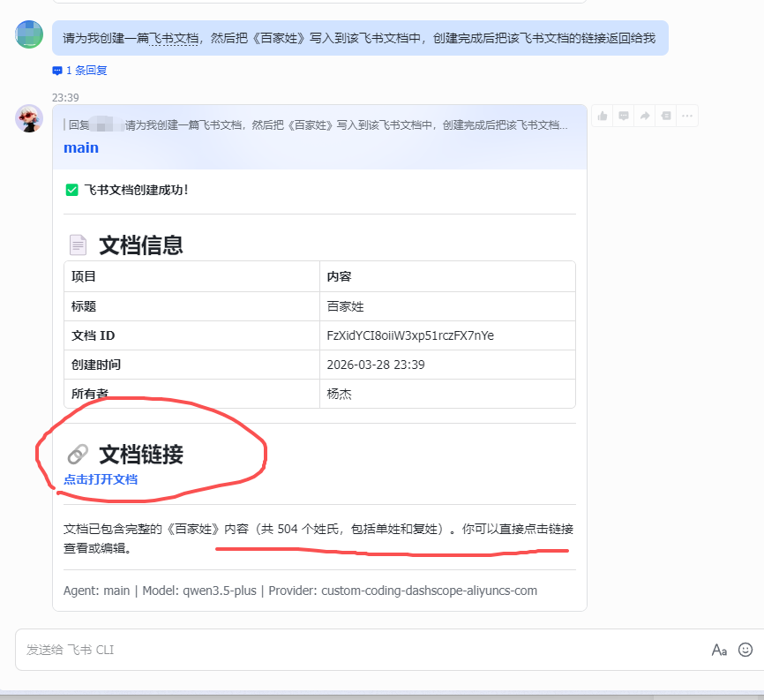Click the bot avatar with white hair
The image size is (764, 700).
point(29,118)
